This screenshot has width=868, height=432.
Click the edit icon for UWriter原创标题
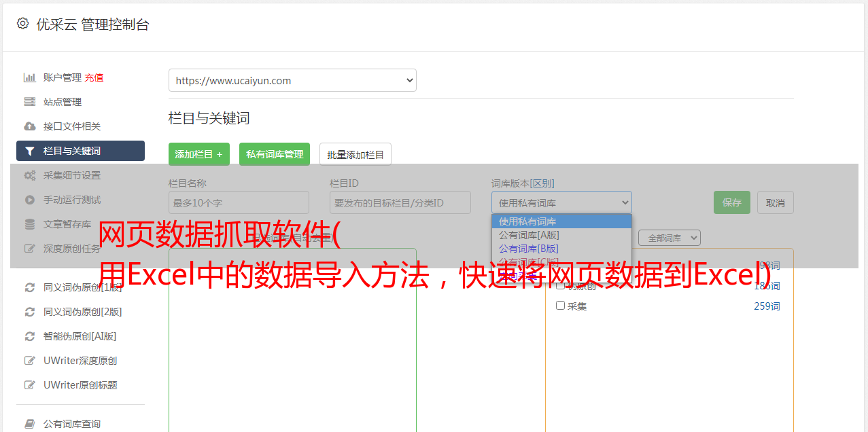pyautogui.click(x=30, y=385)
